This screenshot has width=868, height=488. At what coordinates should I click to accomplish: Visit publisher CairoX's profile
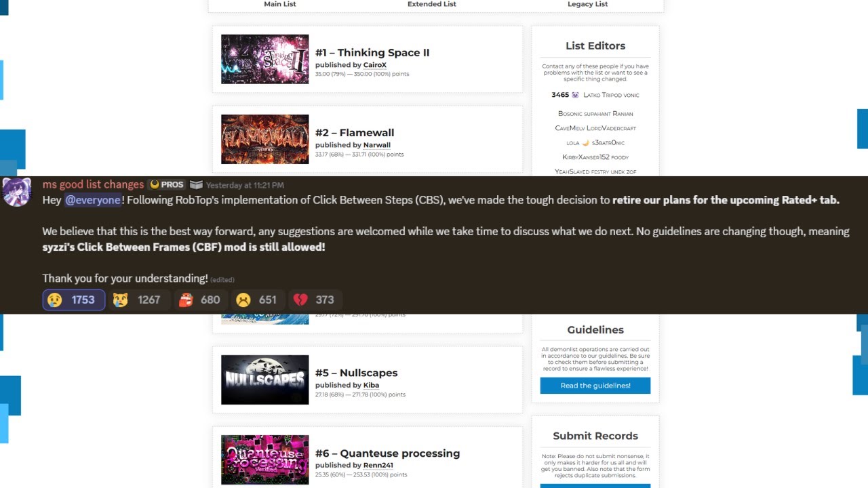pos(375,65)
